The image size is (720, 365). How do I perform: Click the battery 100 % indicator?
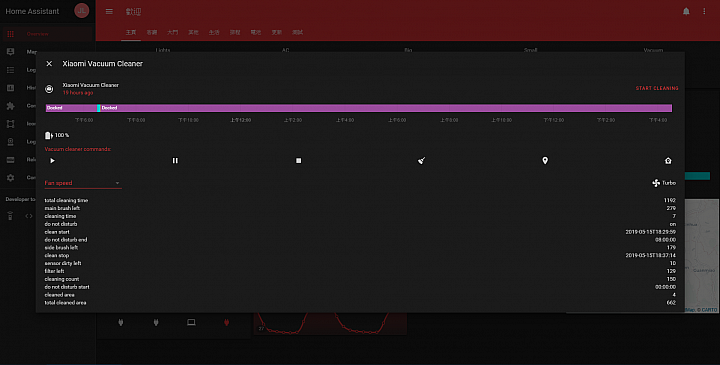[x=57, y=135]
